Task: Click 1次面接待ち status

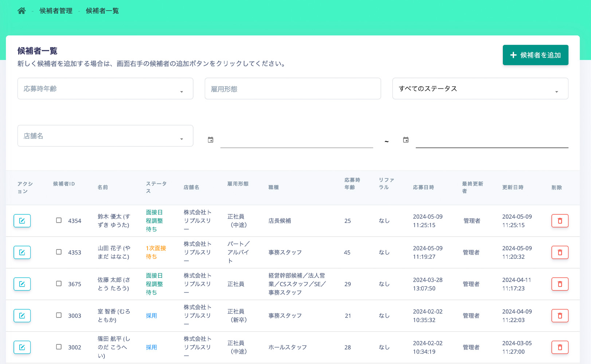Action: point(156,252)
